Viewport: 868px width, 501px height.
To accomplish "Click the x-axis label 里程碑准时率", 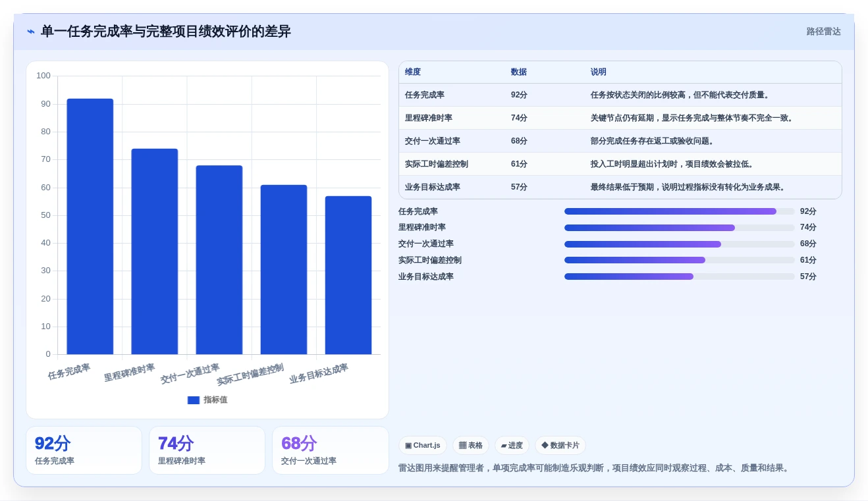I will [x=129, y=373].
